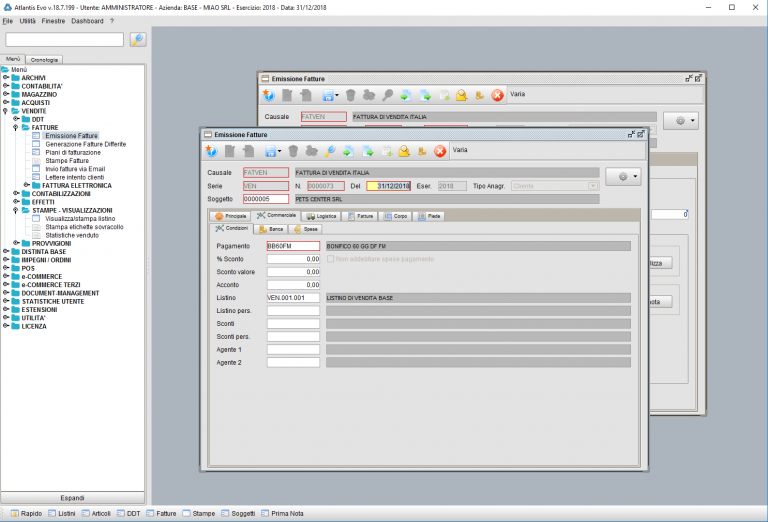Image resolution: width=768 pixels, height=522 pixels.
Task: Click the trash delete icon in front window toolbar
Action: pyautogui.click(x=293, y=151)
